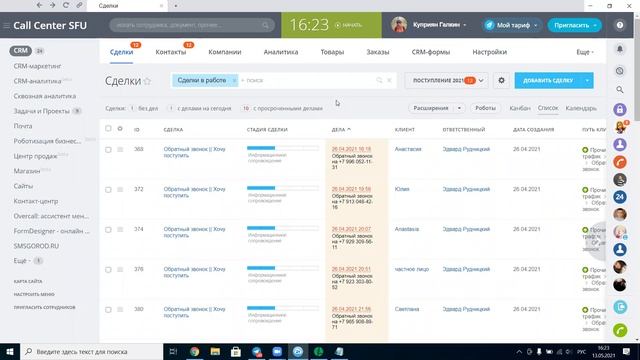Image resolution: width=640 pixels, height=360 pixels.
Task: Open the Товары tab
Action: click(332, 52)
